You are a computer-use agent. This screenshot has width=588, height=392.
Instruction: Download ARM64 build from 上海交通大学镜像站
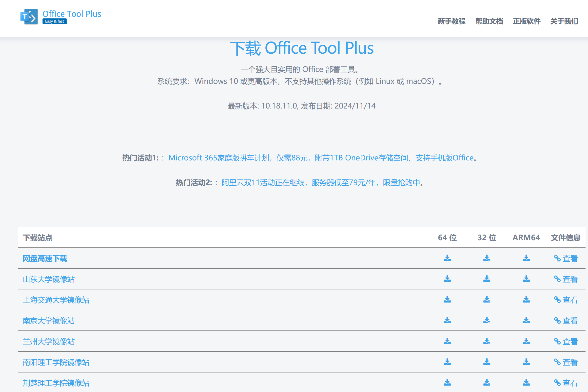(x=526, y=300)
